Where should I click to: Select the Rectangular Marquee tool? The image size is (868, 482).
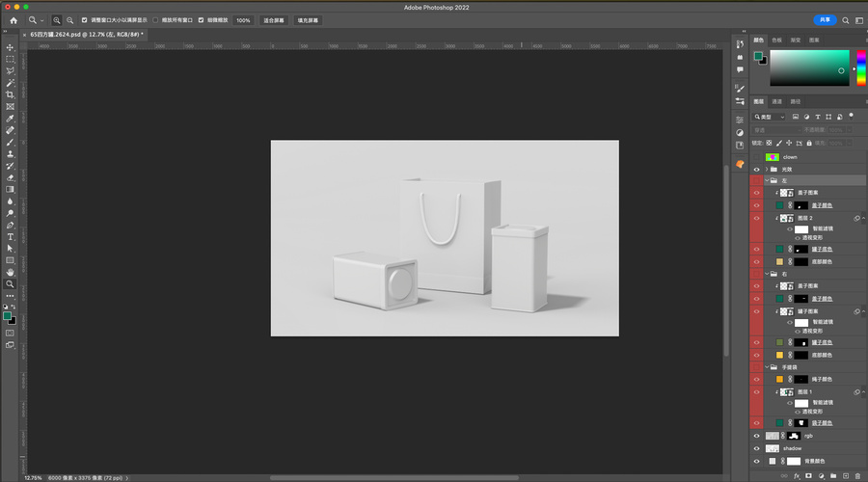coord(10,59)
